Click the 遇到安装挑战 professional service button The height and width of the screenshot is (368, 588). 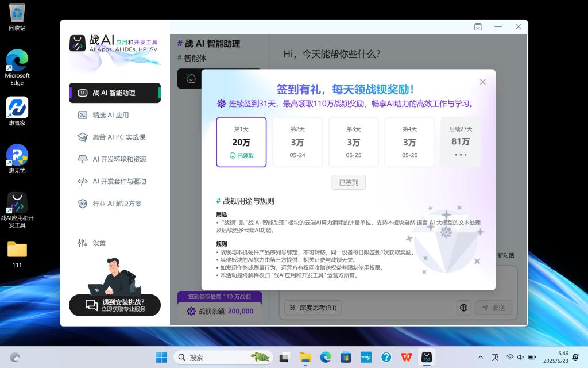coord(115,305)
